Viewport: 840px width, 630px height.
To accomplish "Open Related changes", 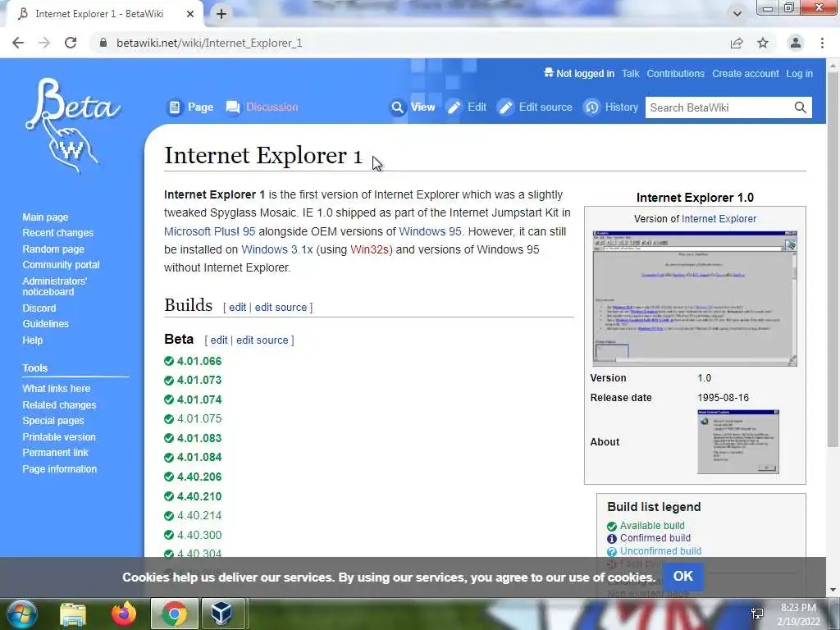I will coord(59,405).
